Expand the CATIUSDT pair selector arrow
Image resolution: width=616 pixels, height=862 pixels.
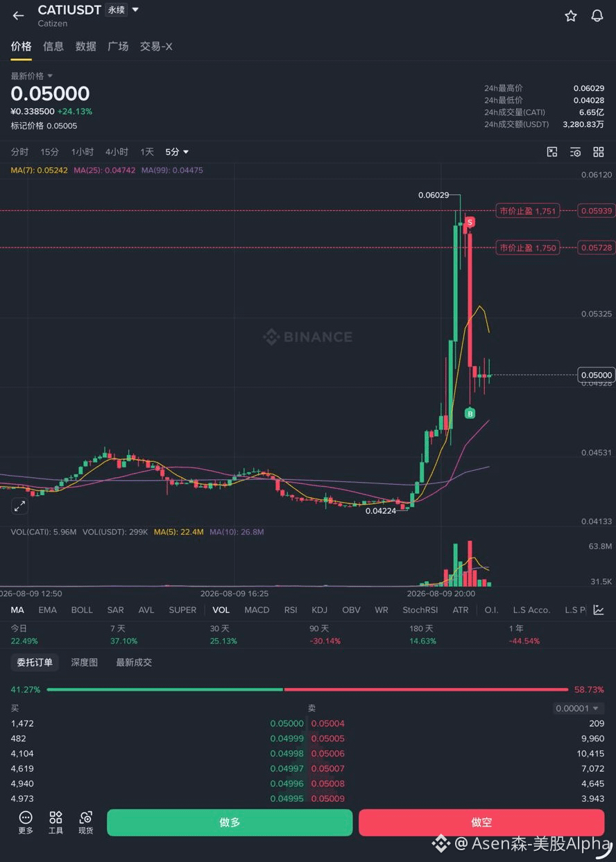(x=135, y=10)
